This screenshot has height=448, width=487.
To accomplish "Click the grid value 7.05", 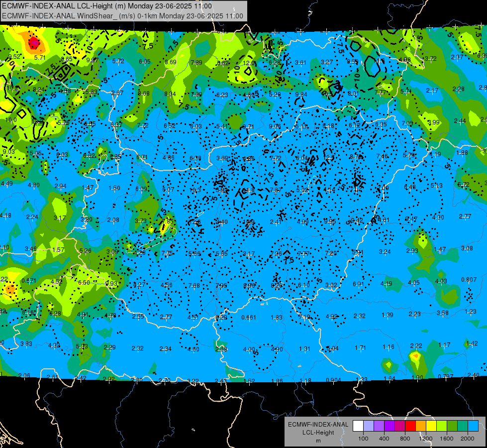I will pos(407,123).
